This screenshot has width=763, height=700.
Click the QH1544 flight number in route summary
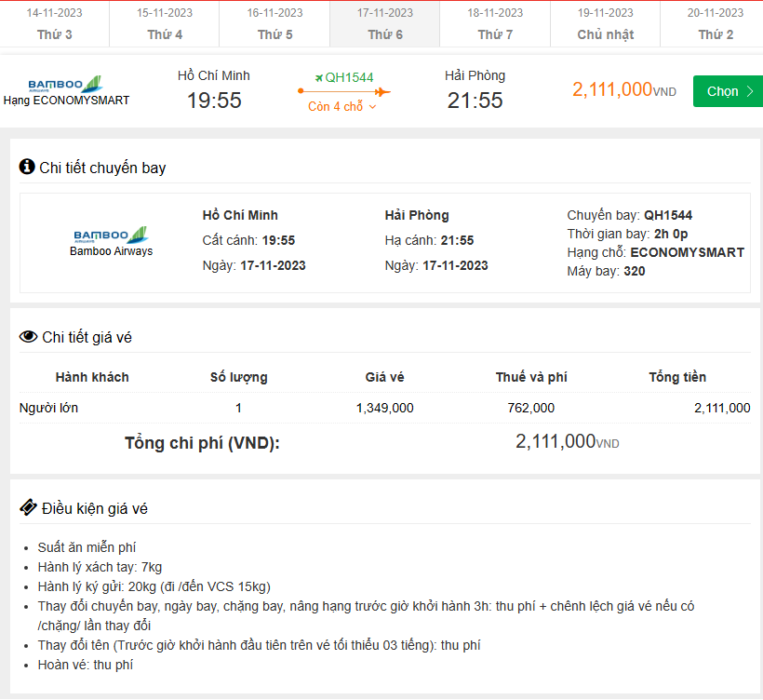click(349, 77)
